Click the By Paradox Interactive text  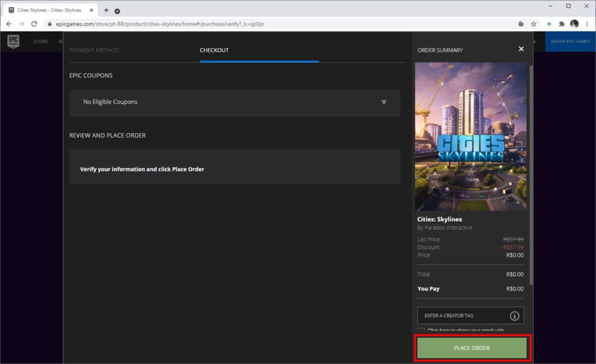click(445, 228)
